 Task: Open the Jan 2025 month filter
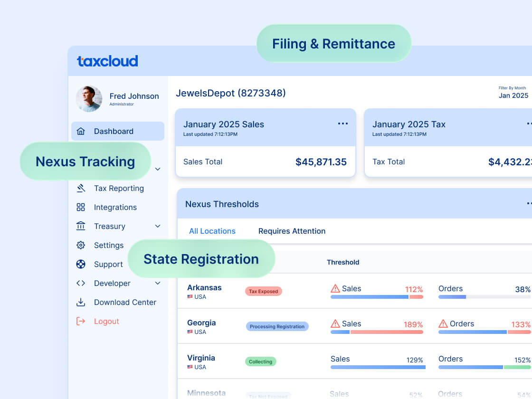click(x=513, y=95)
